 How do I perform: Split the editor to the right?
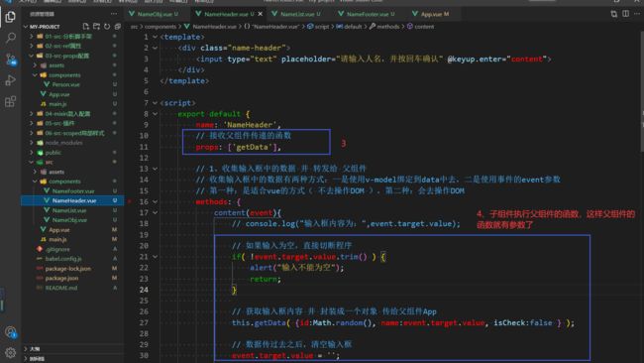(625, 14)
